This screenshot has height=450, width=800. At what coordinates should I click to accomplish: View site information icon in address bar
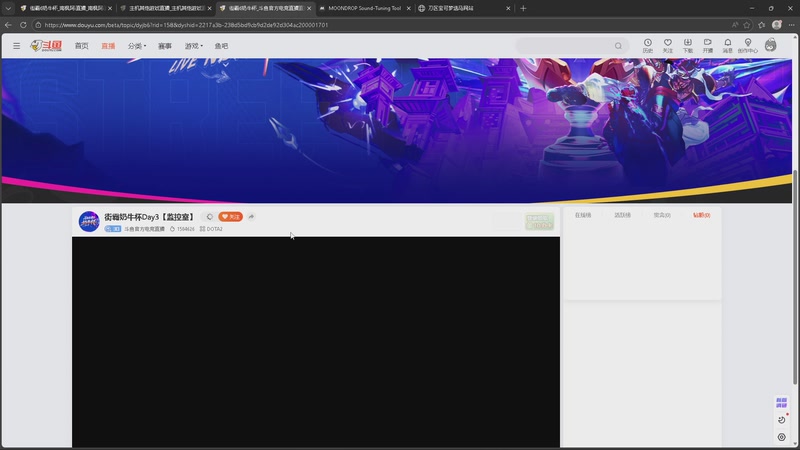(38, 24)
